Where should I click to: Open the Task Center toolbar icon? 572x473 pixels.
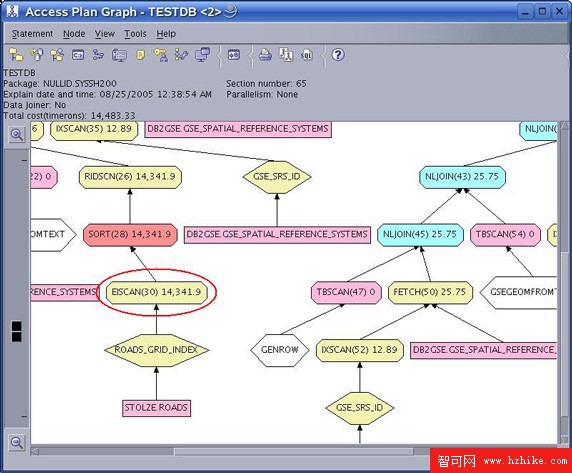pyautogui.click(x=98, y=55)
